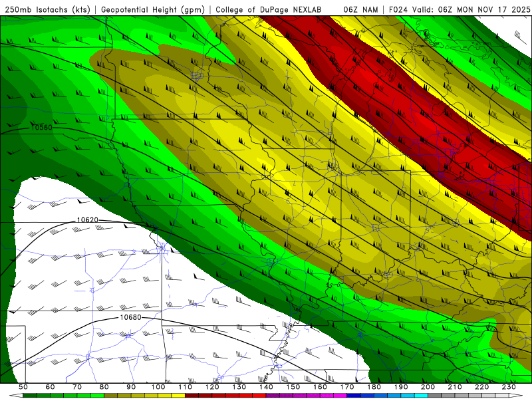Viewport: 532px width, 399px height.
Task: Click the 160 value on the color scale
Action: tap(320, 387)
